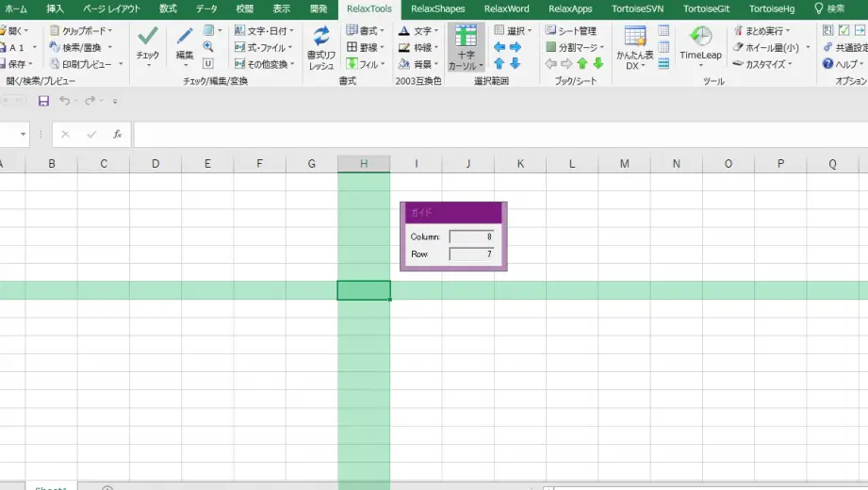Click the formula bar cancel X icon
This screenshot has width=868, height=490.
click(x=65, y=134)
